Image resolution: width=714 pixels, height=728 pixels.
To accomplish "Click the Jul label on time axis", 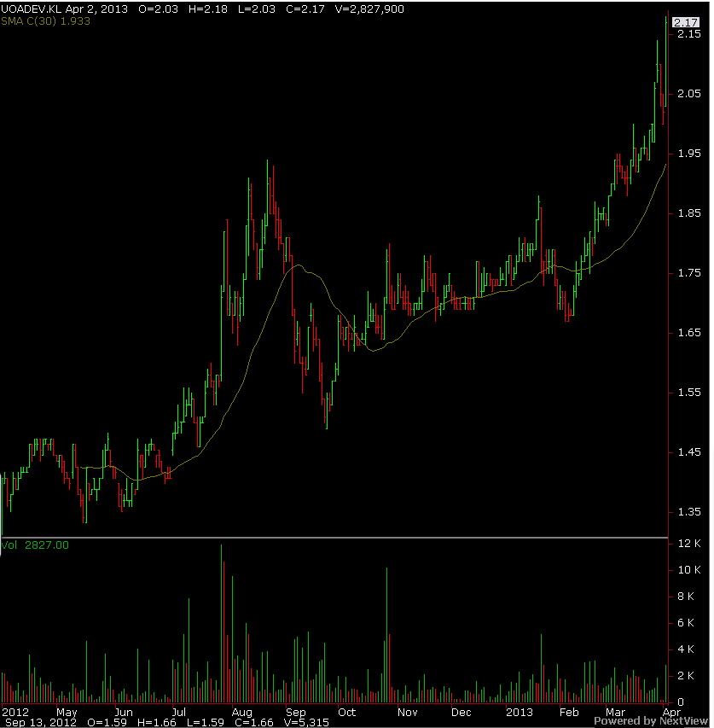I will [x=178, y=712].
